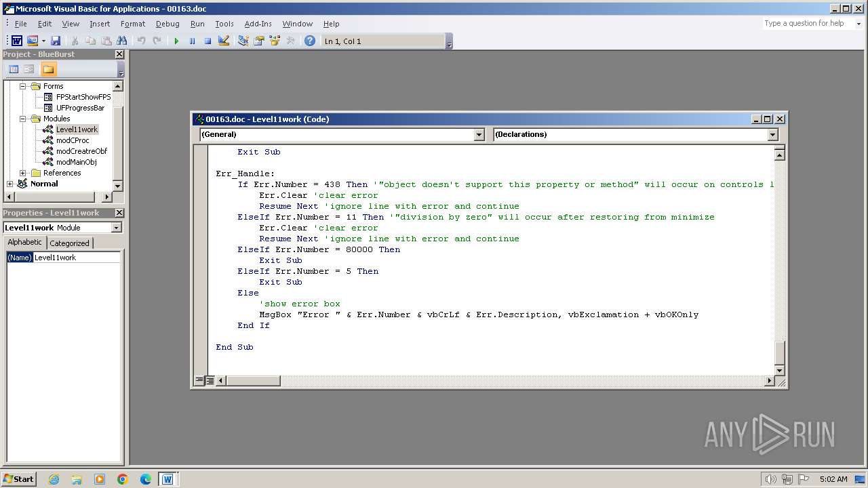The width and height of the screenshot is (868, 488).
Task: Open the Properties Window icon
Action: click(258, 41)
